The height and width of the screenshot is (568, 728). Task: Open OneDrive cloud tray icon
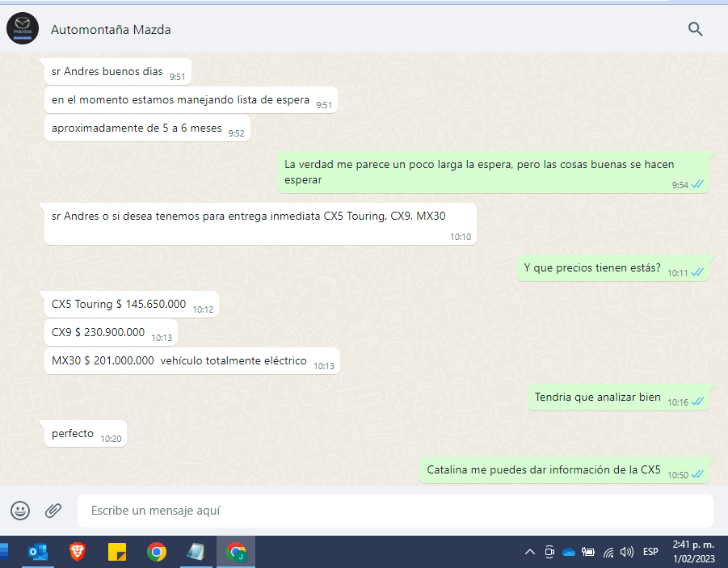(569, 552)
